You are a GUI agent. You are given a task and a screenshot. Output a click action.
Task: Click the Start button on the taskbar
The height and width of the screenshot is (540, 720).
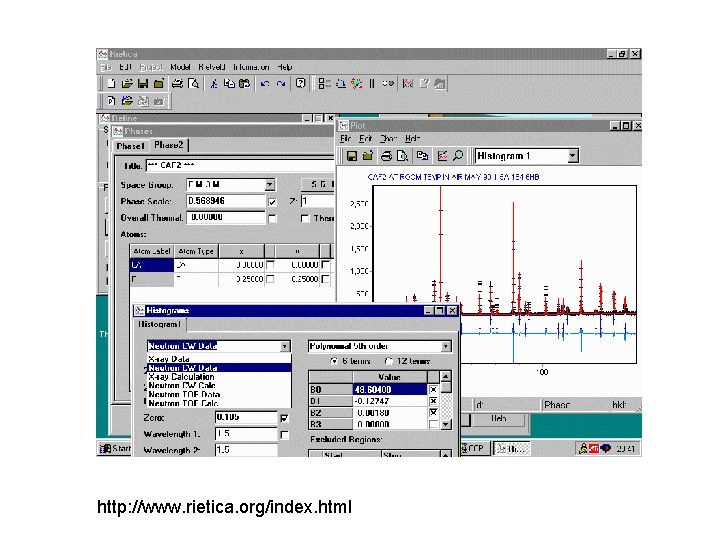tap(115, 448)
